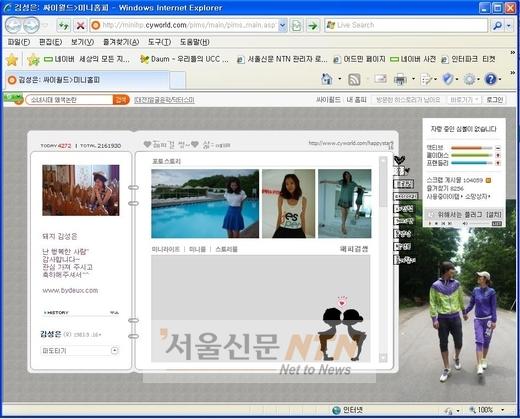520x419 pixels.
Task: Refresh the page using the green arrows icon
Action: click(x=63, y=25)
